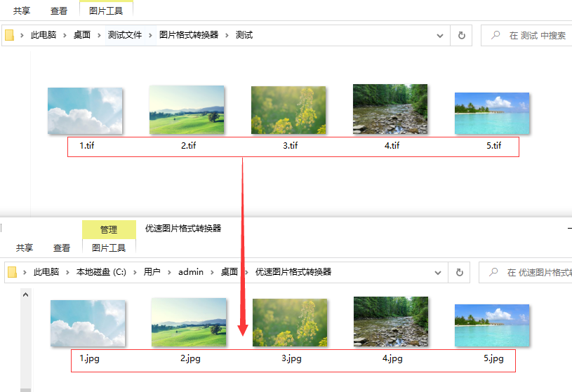Click the search magnifier in the bottom window
572x392 pixels.
point(493,271)
